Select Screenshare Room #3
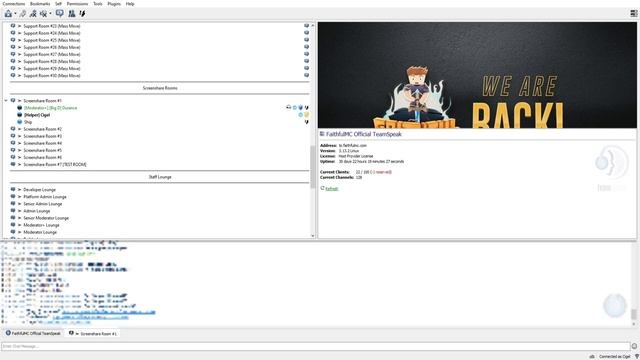 42,136
